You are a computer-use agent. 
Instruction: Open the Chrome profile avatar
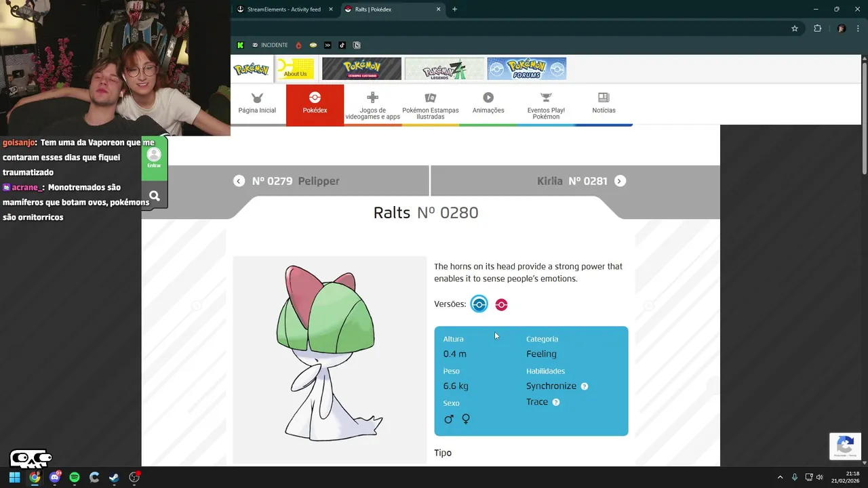pos(842,28)
